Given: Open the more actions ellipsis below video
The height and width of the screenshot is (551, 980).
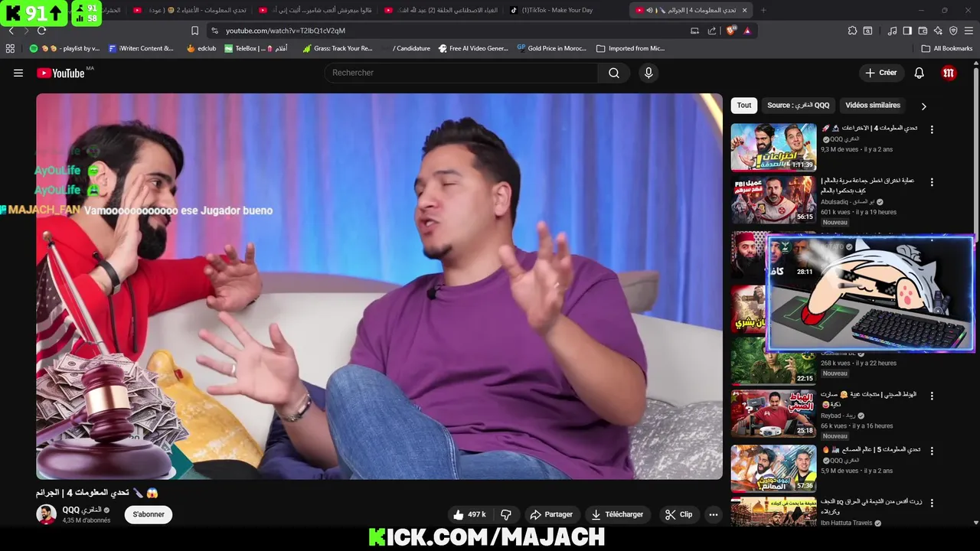Looking at the screenshot, I should tap(714, 514).
